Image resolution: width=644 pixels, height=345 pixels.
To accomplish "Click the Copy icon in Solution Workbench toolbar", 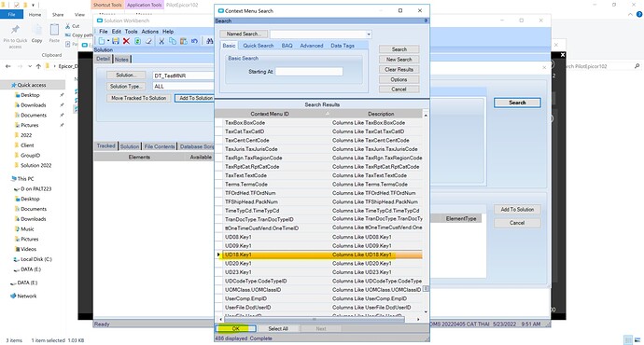I will pyautogui.click(x=173, y=41).
